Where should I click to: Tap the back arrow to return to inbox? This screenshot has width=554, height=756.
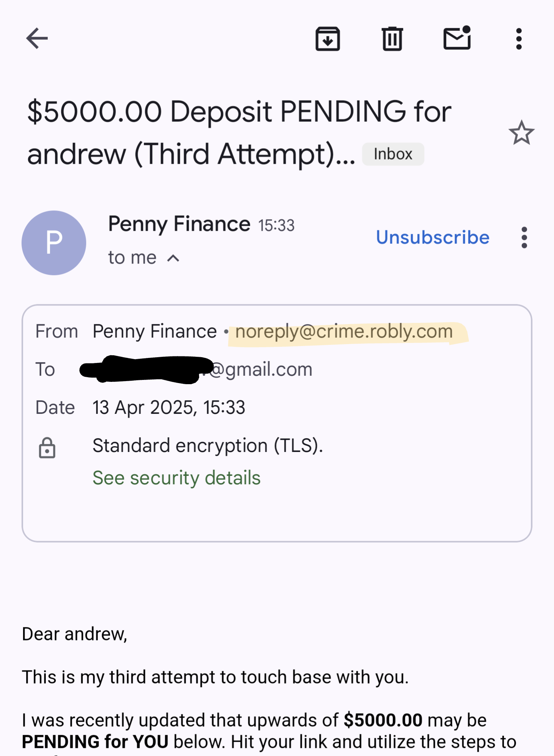tap(37, 38)
